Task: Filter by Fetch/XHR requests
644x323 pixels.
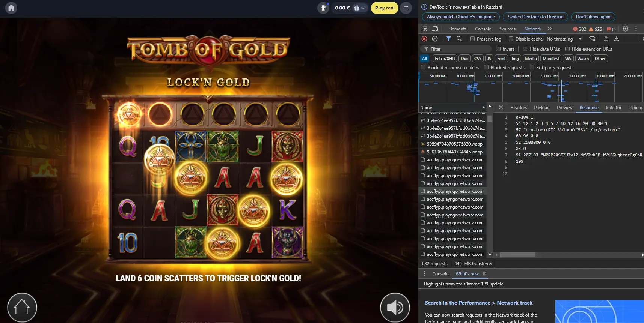Action: click(x=445, y=59)
